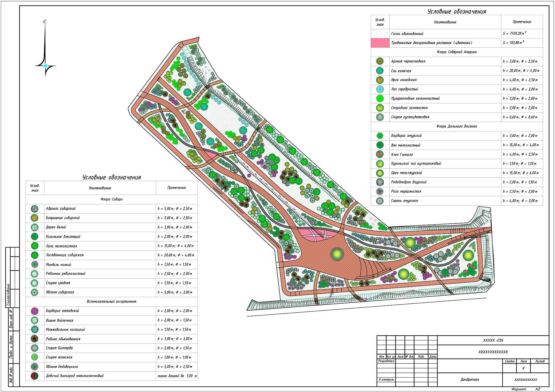Click the Флора Сибири section heading
The height and width of the screenshot is (392, 555).
(112, 199)
